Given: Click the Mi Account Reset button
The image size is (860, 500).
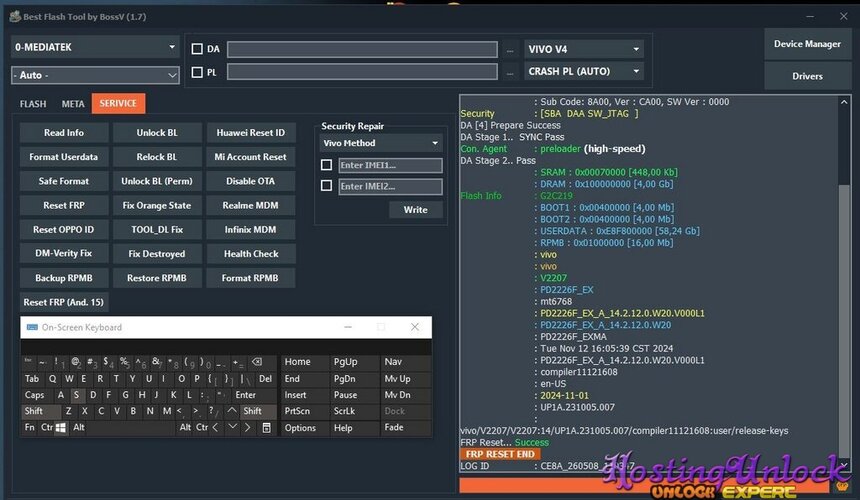Looking at the screenshot, I should 250,157.
